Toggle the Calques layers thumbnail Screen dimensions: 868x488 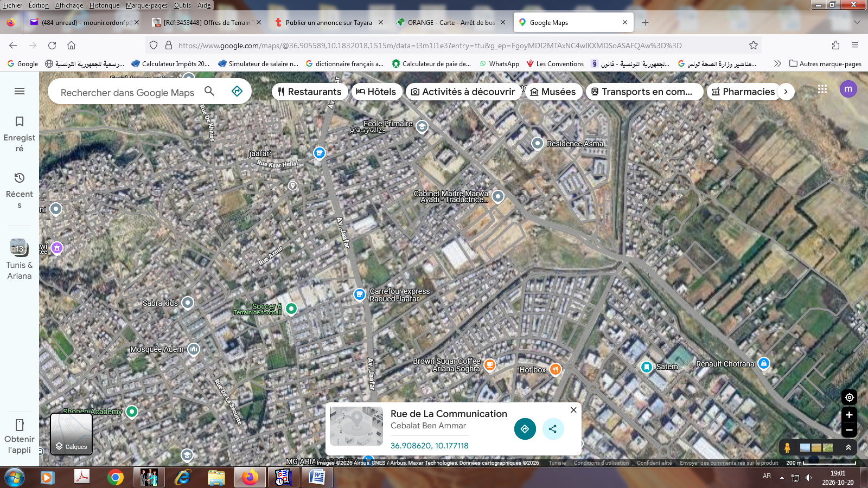[x=72, y=434]
